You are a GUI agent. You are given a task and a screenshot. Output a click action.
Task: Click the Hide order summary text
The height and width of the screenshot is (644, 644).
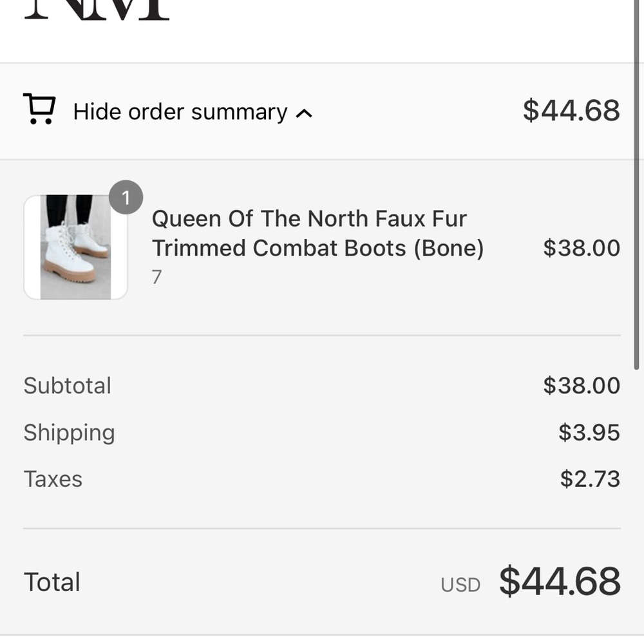click(x=180, y=112)
